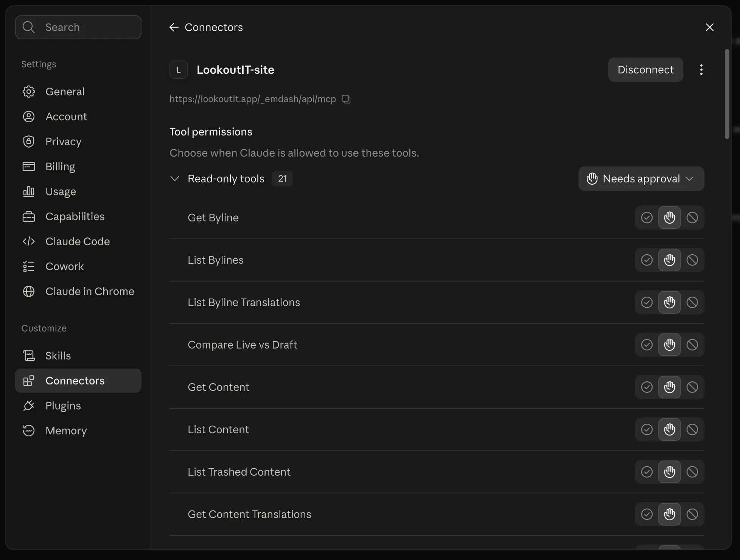Viewport: 740px width, 560px height.
Task: Block Compare Live vs Draft tool
Action: coord(692,345)
